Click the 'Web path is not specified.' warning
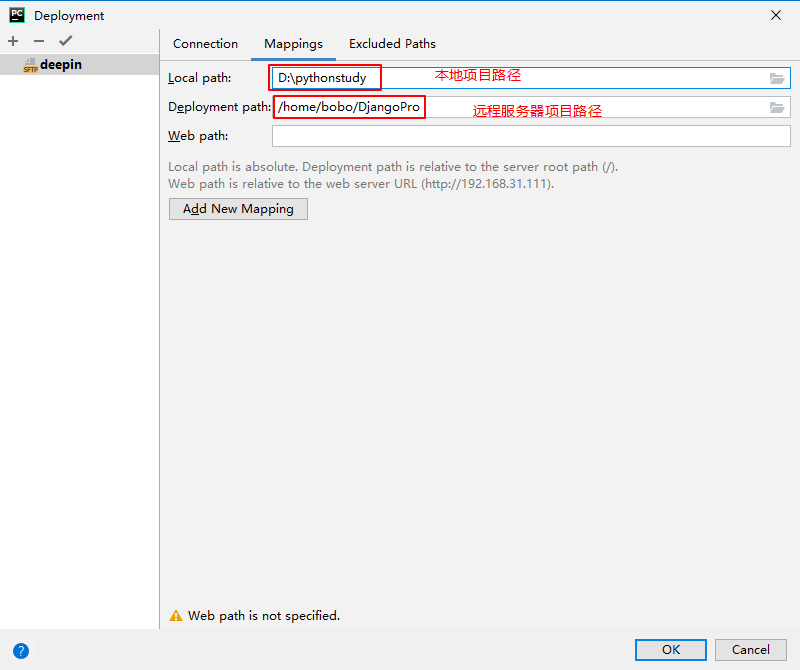 pyautogui.click(x=264, y=616)
